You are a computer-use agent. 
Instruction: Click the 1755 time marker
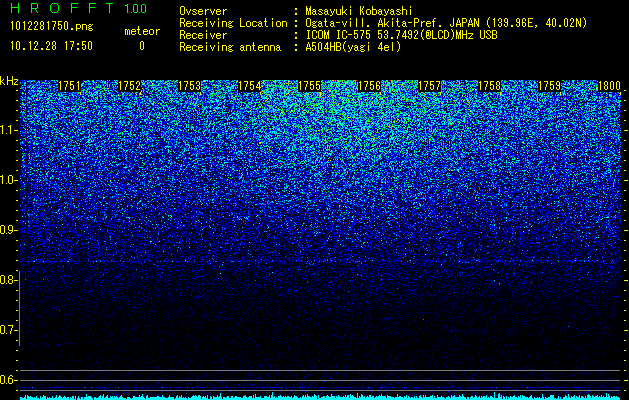(309, 86)
